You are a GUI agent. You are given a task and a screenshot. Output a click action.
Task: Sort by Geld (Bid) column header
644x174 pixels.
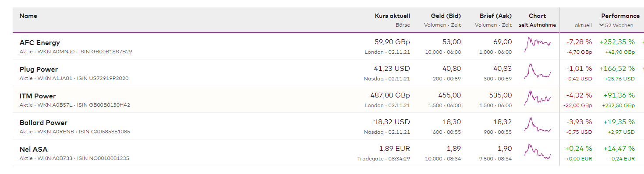[446, 16]
